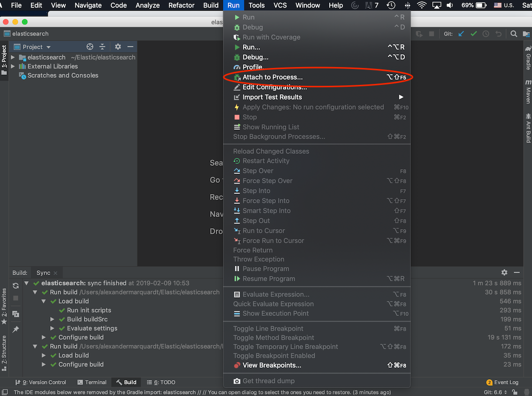Open the AirPlay display icon in menu bar

[436, 5]
